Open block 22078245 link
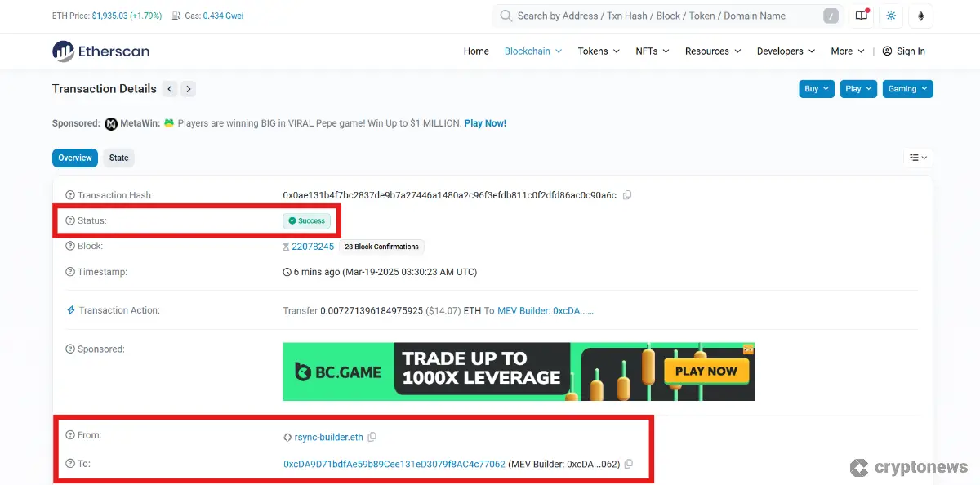 [312, 246]
